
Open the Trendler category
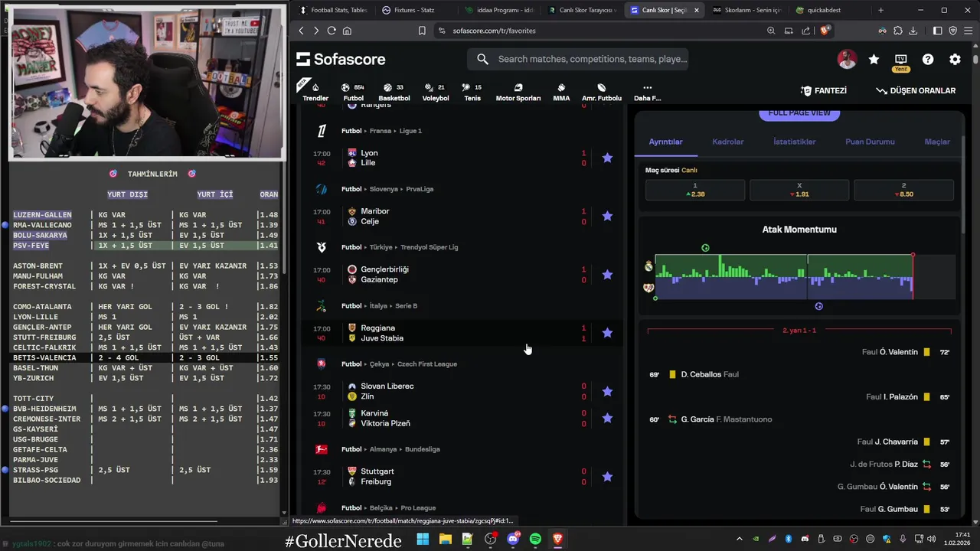pos(315,92)
